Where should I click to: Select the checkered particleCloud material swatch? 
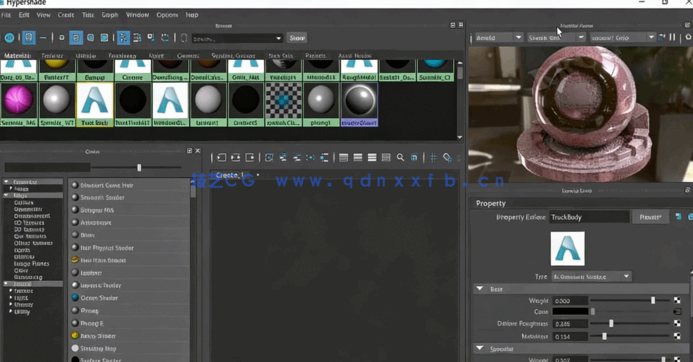(283, 104)
